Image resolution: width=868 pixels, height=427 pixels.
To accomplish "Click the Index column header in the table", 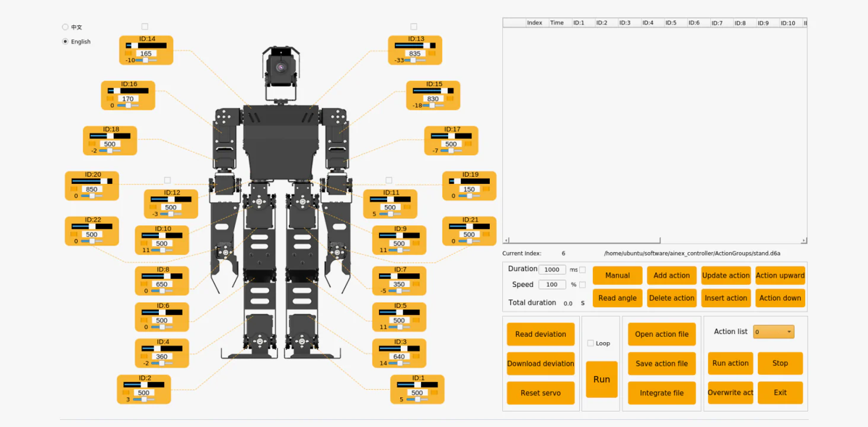I will pyautogui.click(x=535, y=23).
